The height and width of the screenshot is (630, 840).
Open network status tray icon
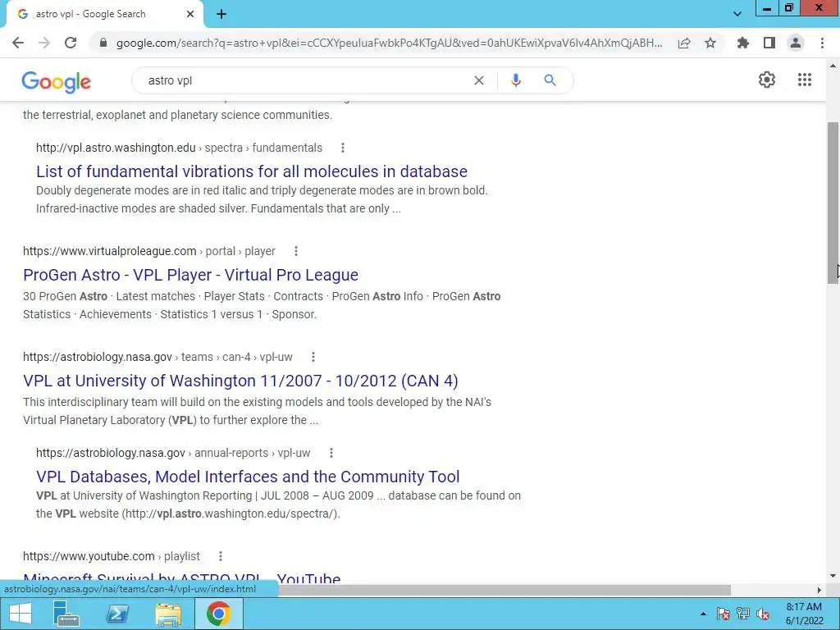pos(743,614)
